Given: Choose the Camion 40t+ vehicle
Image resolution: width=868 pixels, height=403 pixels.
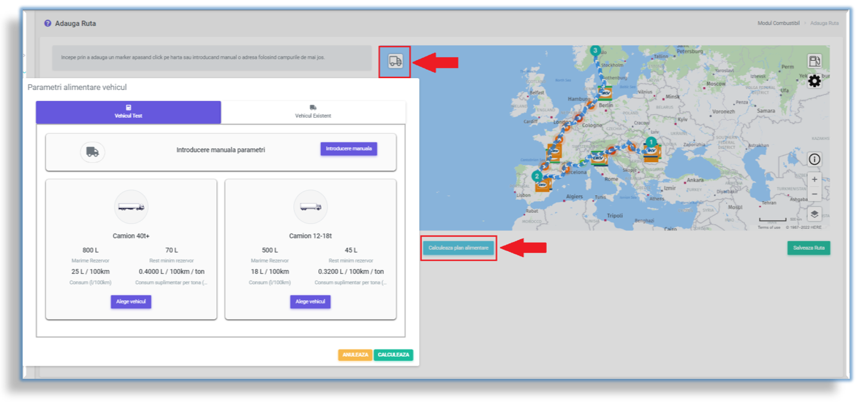Looking at the screenshot, I should click(x=131, y=302).
